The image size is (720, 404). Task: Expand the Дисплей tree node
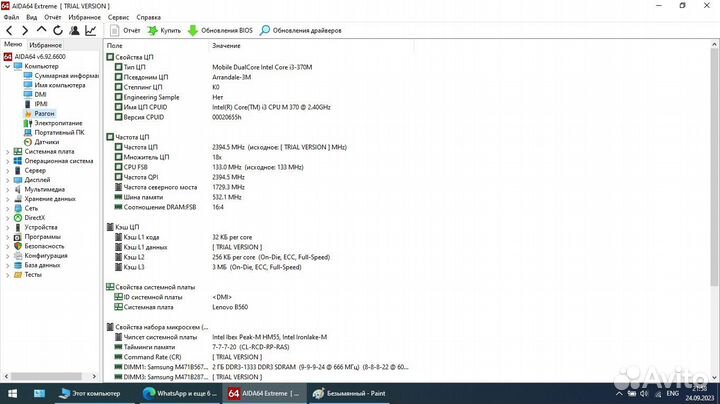[7, 180]
